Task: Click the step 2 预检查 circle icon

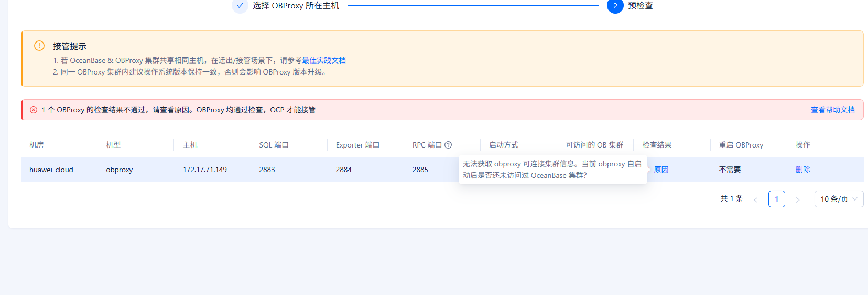Action: [x=615, y=6]
